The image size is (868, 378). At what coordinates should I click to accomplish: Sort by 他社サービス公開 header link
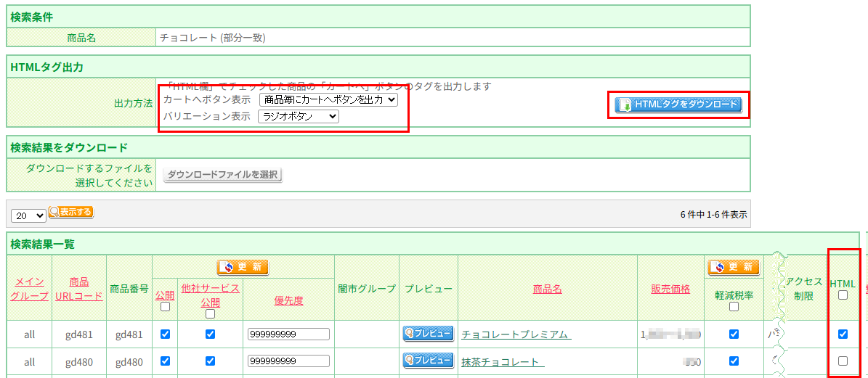(x=210, y=295)
